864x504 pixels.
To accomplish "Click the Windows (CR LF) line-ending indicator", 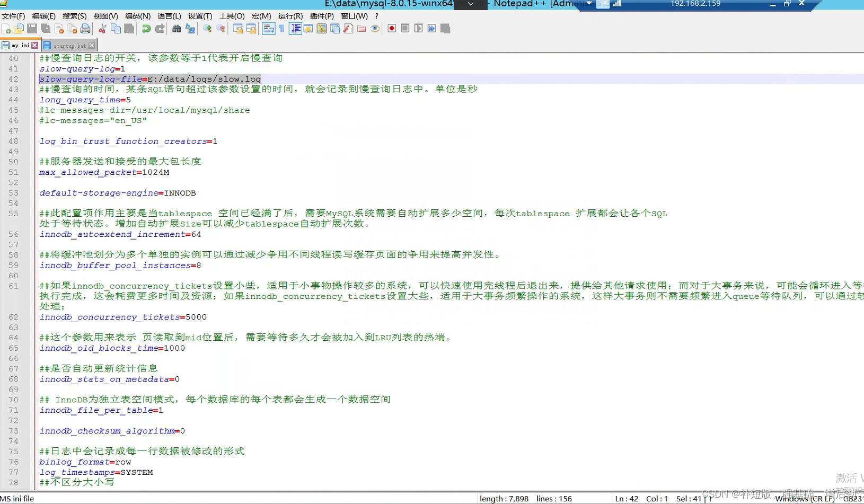I will [805, 499].
